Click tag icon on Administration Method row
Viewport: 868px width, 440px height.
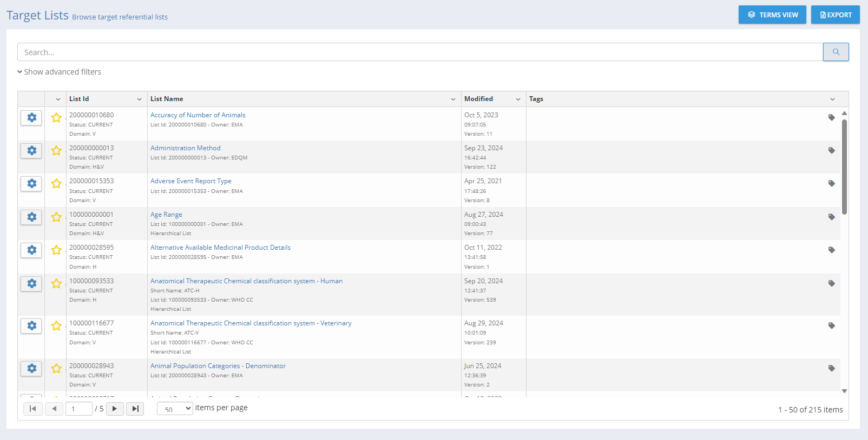(x=831, y=150)
